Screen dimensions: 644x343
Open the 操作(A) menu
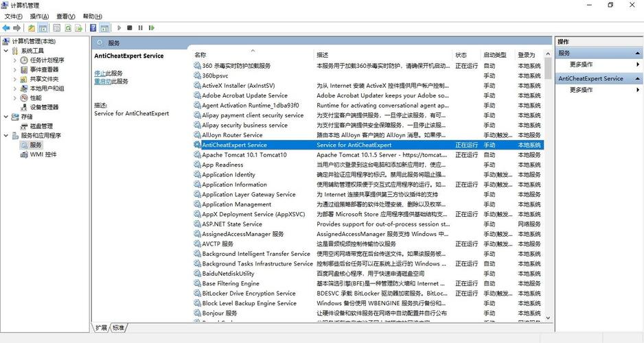[x=38, y=16]
